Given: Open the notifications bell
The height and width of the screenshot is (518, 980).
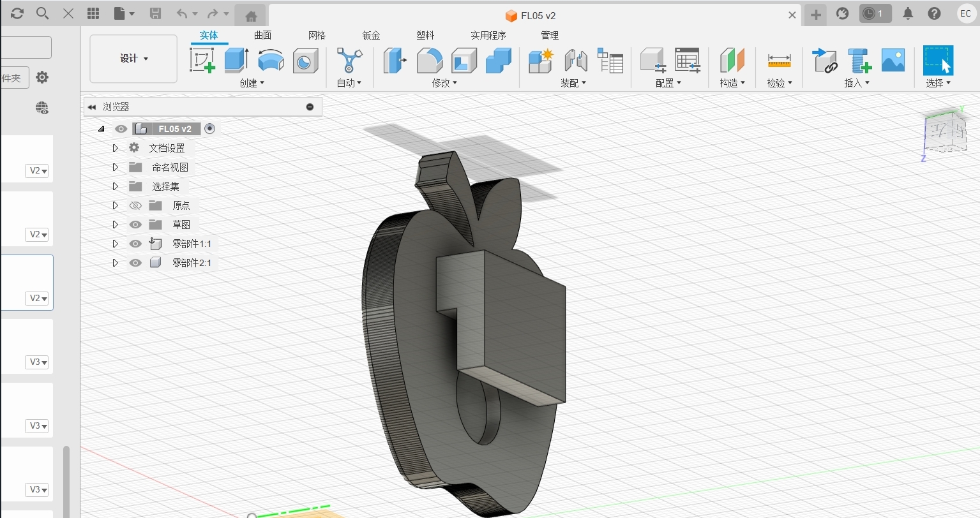Looking at the screenshot, I should tap(908, 13).
